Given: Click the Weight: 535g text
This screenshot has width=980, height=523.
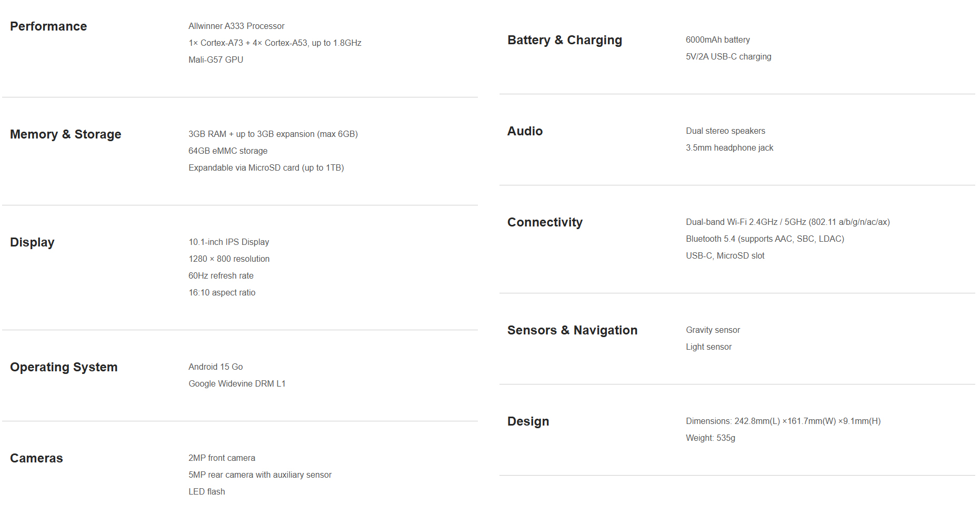Looking at the screenshot, I should tap(710, 438).
